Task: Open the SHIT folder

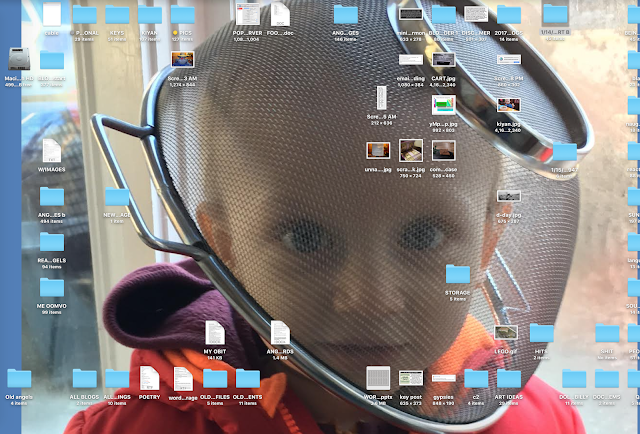Action: click(x=607, y=332)
